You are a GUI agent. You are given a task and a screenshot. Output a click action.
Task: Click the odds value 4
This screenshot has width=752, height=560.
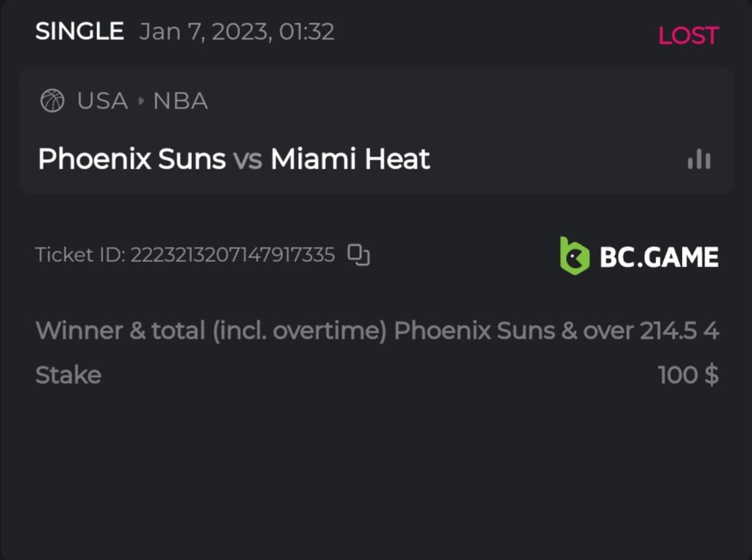point(711,330)
